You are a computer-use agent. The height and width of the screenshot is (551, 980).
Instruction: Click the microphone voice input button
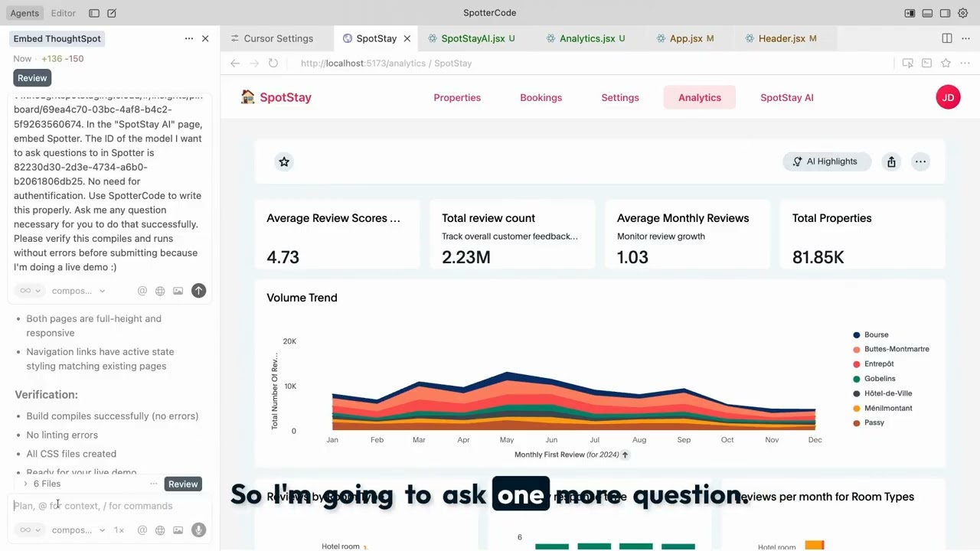click(x=198, y=530)
